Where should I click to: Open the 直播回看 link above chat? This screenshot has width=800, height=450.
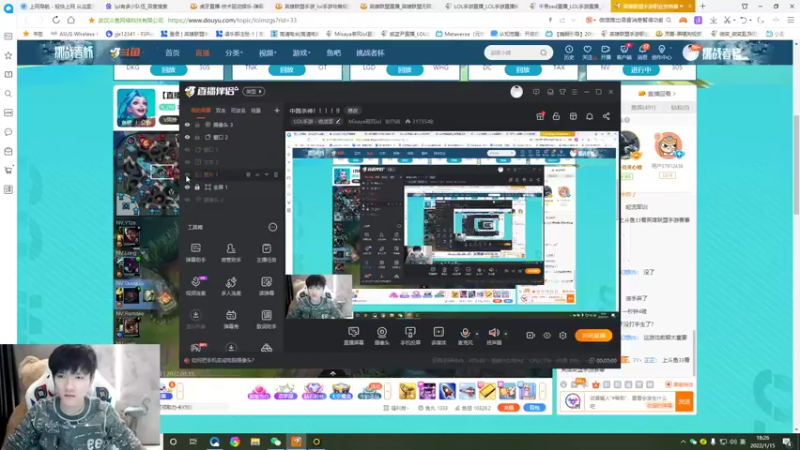pos(658,94)
